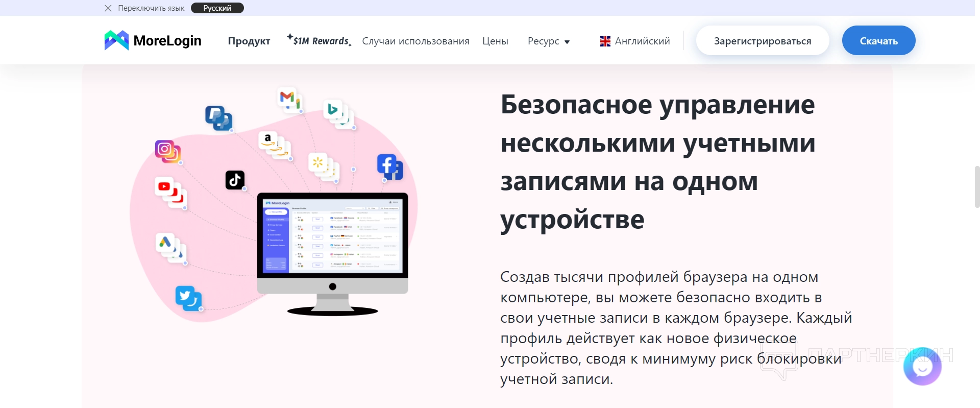Viewport: 980px width, 408px height.
Task: Expand the Ресурс dropdown
Action: (x=549, y=41)
